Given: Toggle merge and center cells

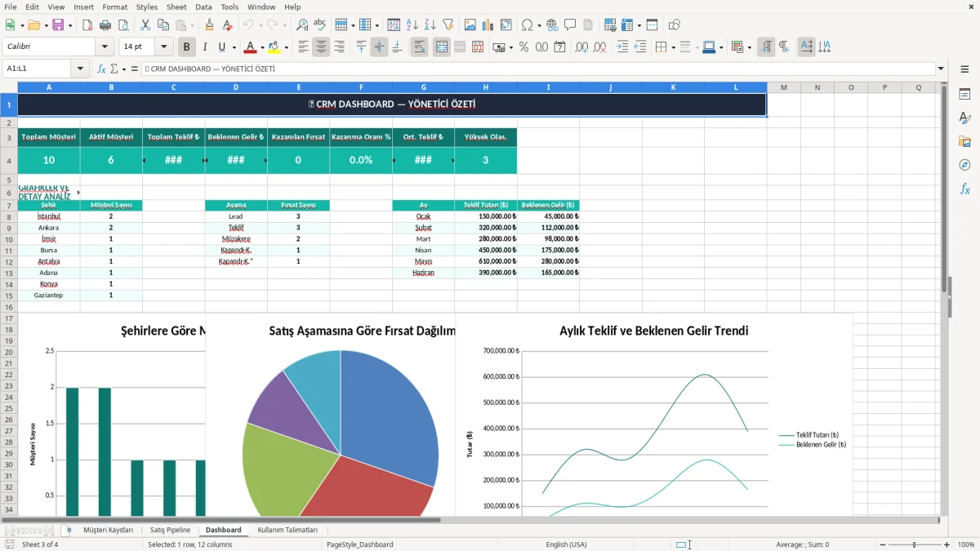Looking at the screenshot, I should click(441, 47).
